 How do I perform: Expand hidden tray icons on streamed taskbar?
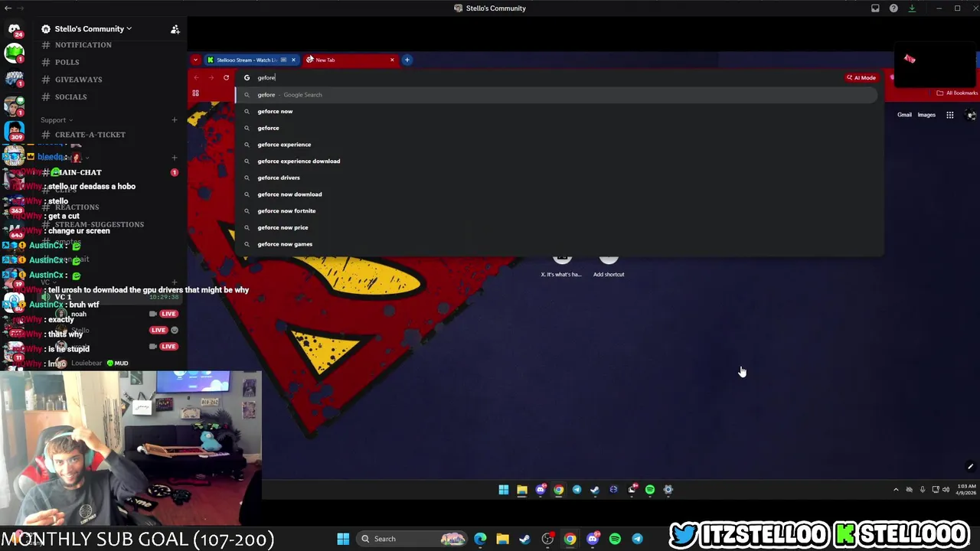tap(896, 490)
